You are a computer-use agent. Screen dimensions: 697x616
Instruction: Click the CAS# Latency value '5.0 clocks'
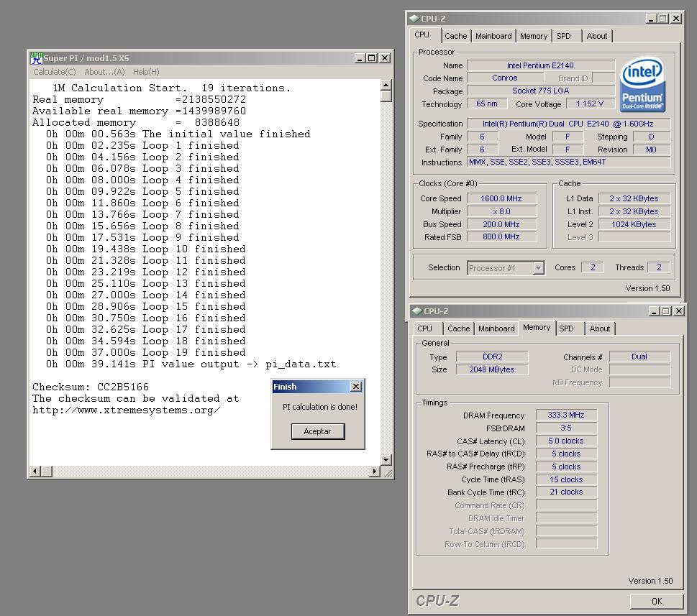[x=566, y=441]
